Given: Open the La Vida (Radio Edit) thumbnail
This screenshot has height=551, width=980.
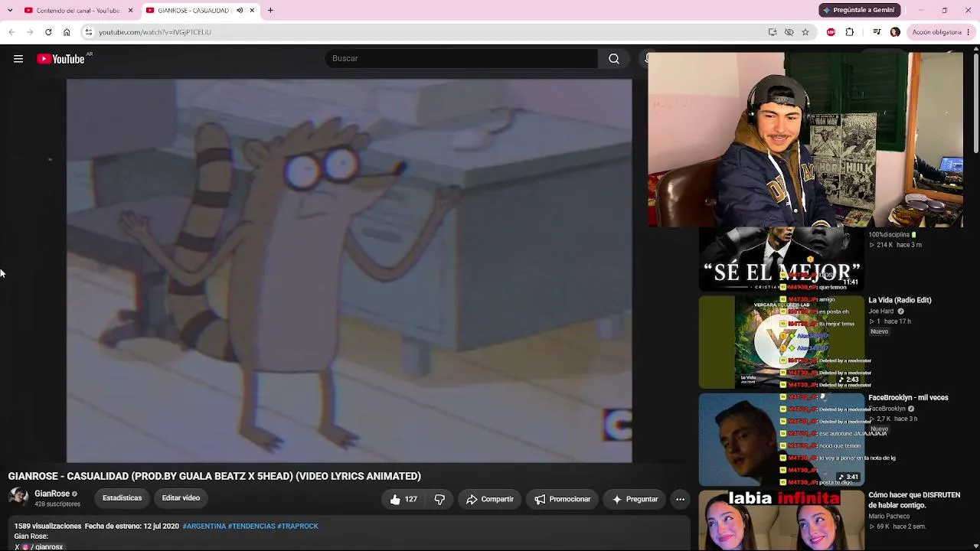Looking at the screenshot, I should [x=781, y=342].
